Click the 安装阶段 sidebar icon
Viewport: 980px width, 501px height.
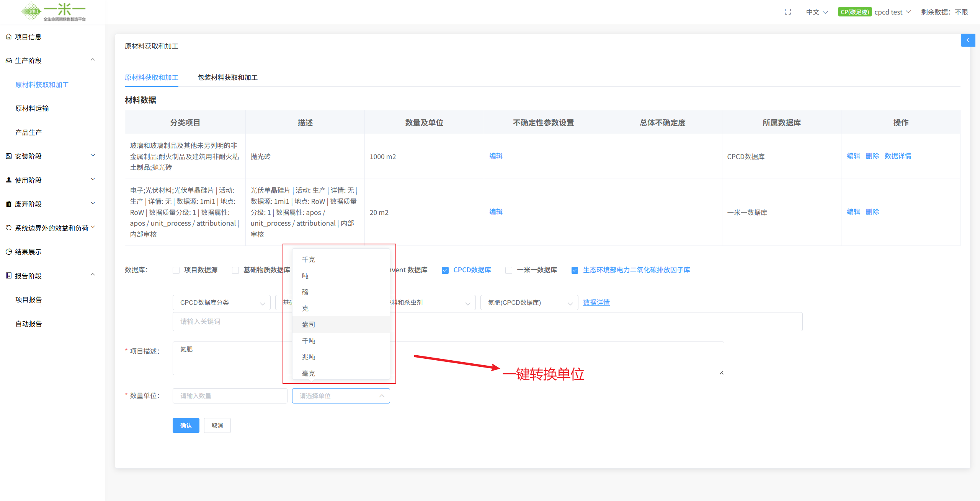coord(8,156)
